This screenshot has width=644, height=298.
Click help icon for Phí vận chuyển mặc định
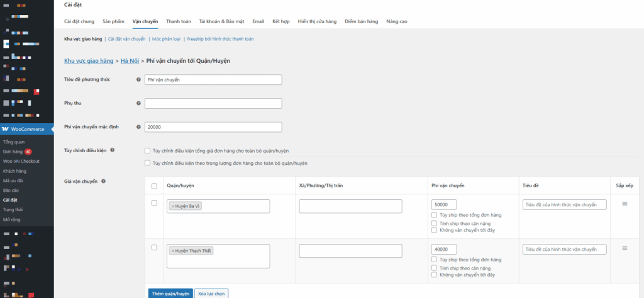(x=138, y=127)
